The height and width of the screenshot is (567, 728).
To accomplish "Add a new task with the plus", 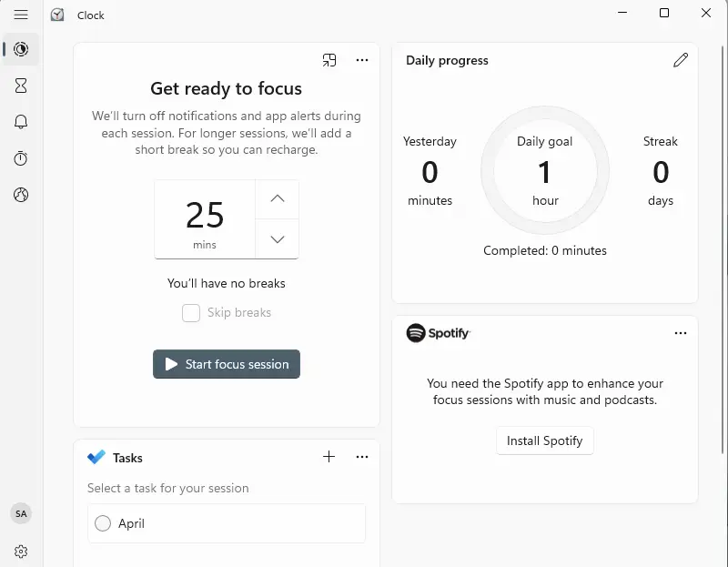I will [x=329, y=457].
